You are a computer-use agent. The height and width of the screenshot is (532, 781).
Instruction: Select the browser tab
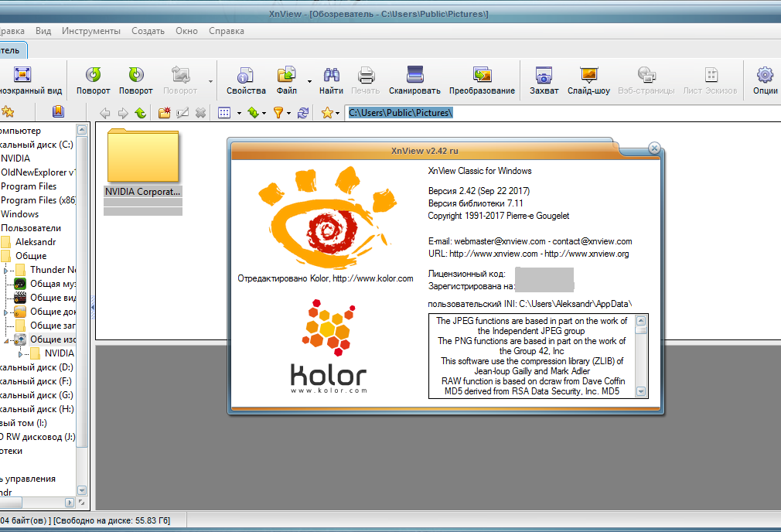pyautogui.click(x=12, y=50)
